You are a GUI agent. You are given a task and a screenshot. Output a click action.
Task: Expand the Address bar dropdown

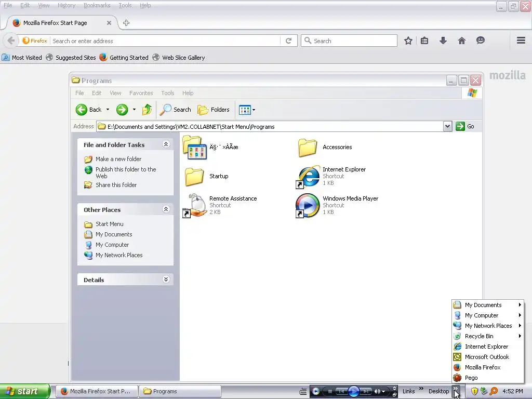pos(447,127)
